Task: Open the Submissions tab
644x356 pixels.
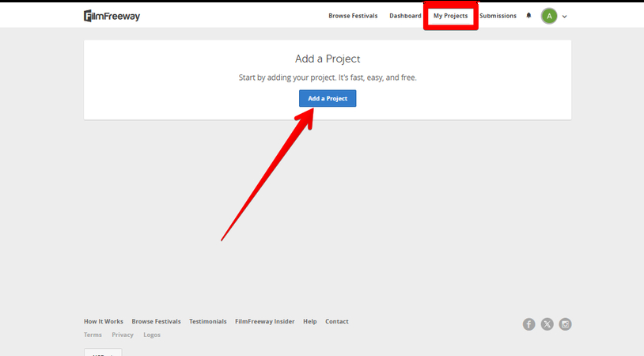Action: 498,16
